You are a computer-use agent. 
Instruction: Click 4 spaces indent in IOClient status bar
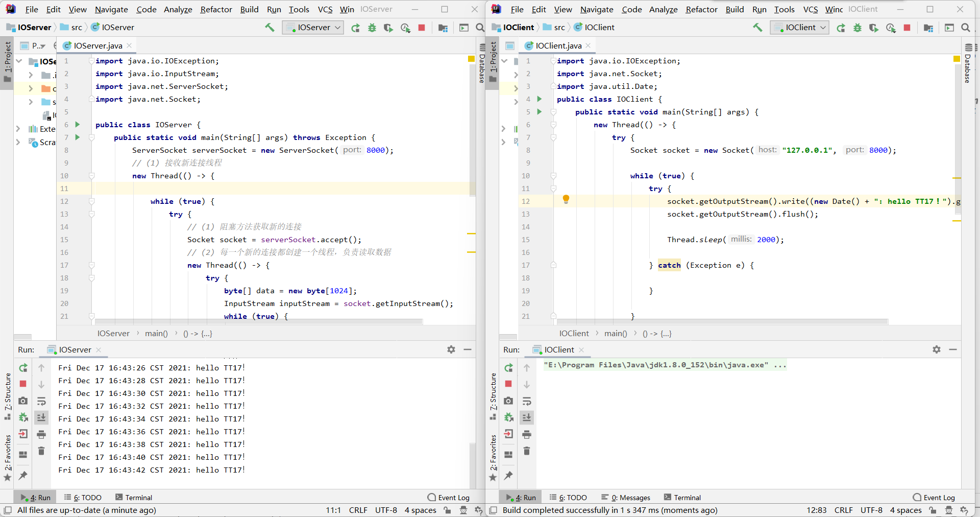(906, 510)
